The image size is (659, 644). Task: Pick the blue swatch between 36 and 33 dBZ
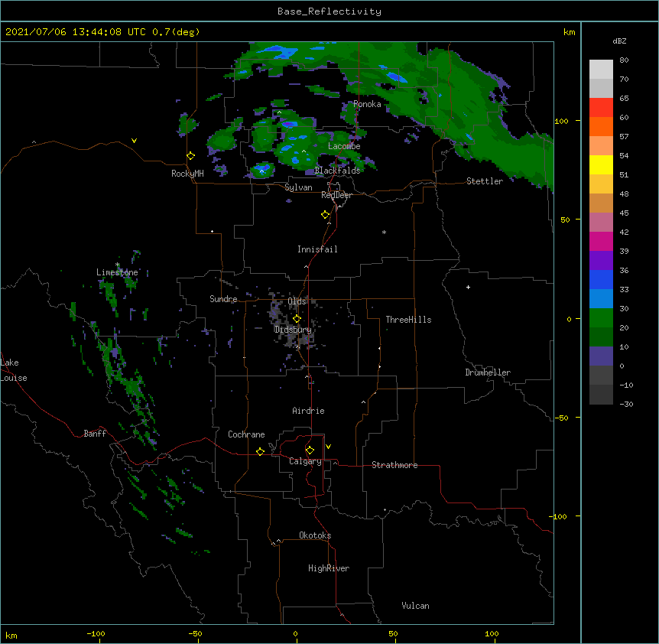pyautogui.click(x=601, y=279)
